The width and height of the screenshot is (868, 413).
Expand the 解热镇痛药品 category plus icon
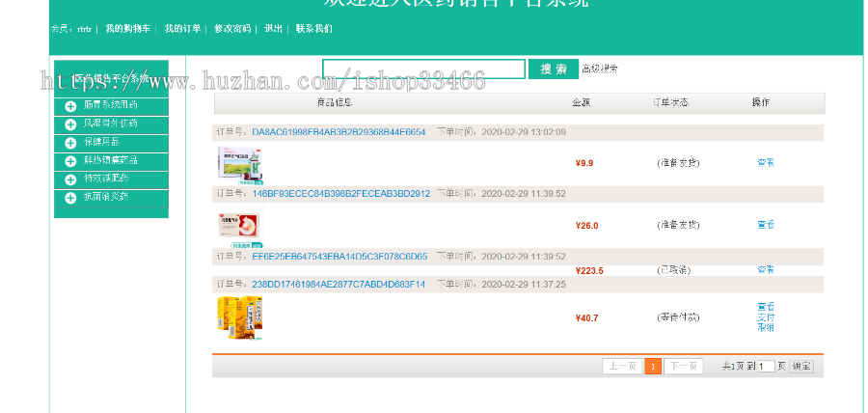pyautogui.click(x=70, y=162)
